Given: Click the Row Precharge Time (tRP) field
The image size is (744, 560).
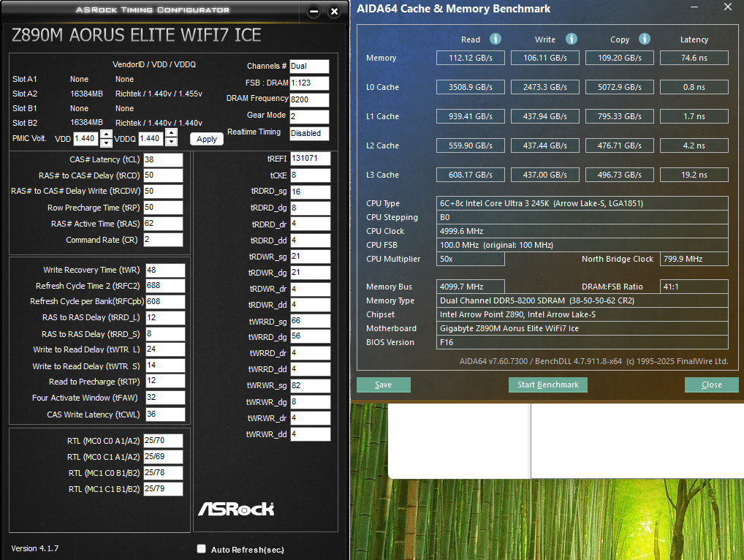Looking at the screenshot, I should [x=163, y=208].
